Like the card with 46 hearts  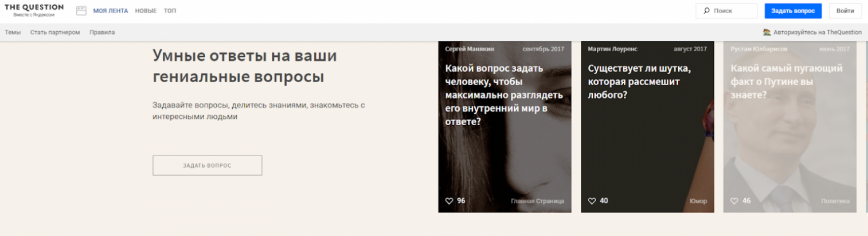point(734,201)
